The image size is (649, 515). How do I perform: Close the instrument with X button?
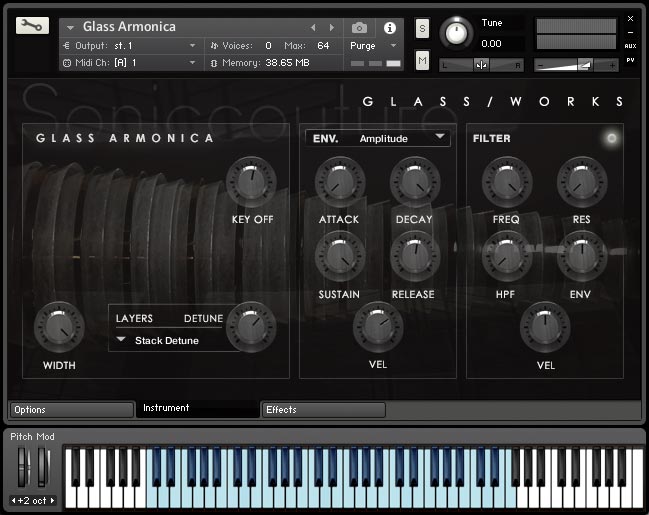(x=630, y=19)
